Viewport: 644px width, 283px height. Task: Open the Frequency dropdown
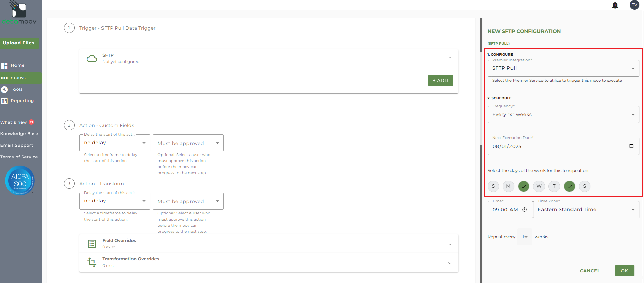563,115
